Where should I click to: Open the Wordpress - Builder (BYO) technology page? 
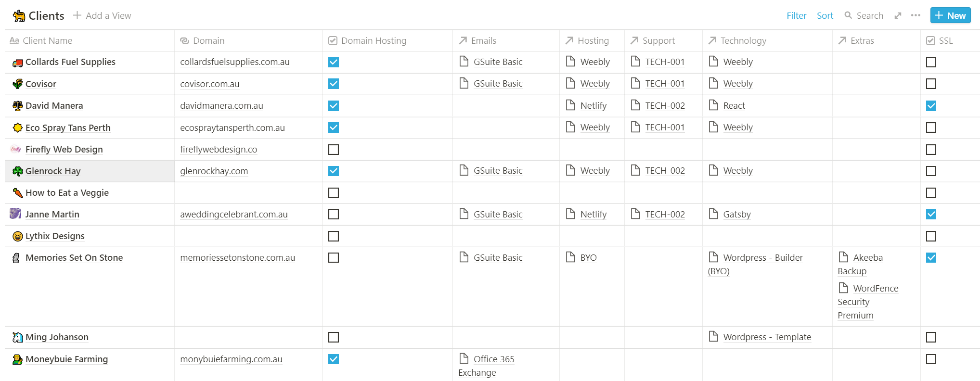point(756,264)
